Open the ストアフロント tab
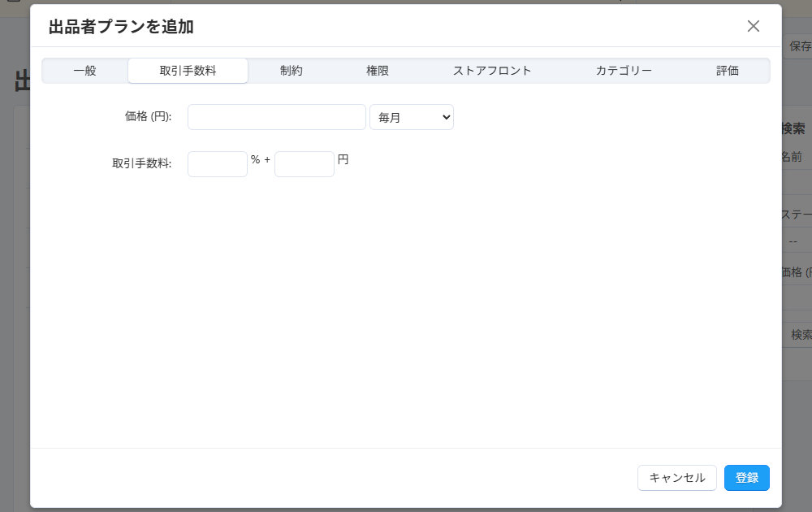This screenshot has width=812, height=512. click(x=492, y=71)
